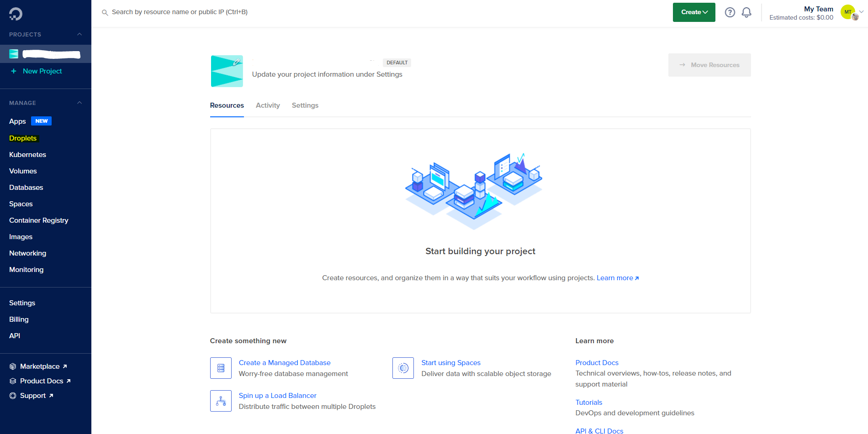868x434 pixels.
Task: Open the help question mark icon
Action: coord(730,12)
